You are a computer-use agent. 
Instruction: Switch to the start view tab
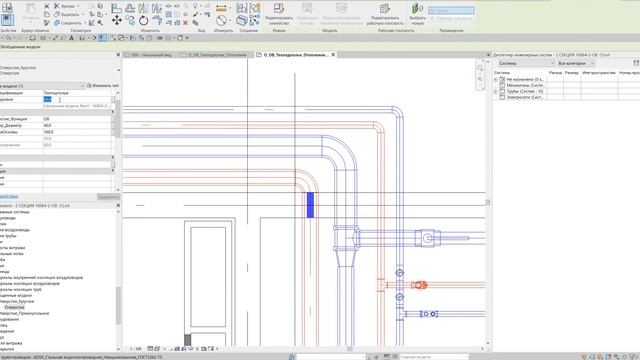coord(151,55)
